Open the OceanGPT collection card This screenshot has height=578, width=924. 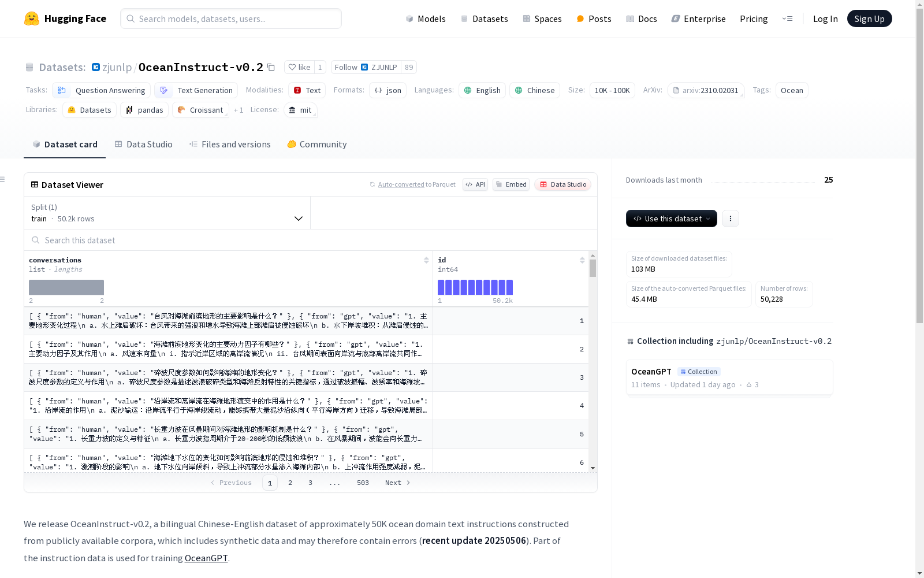[x=729, y=377]
